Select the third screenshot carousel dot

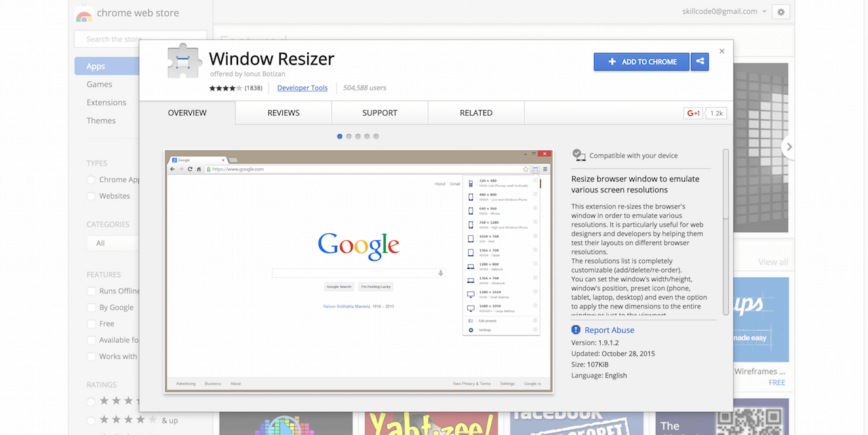tap(358, 136)
